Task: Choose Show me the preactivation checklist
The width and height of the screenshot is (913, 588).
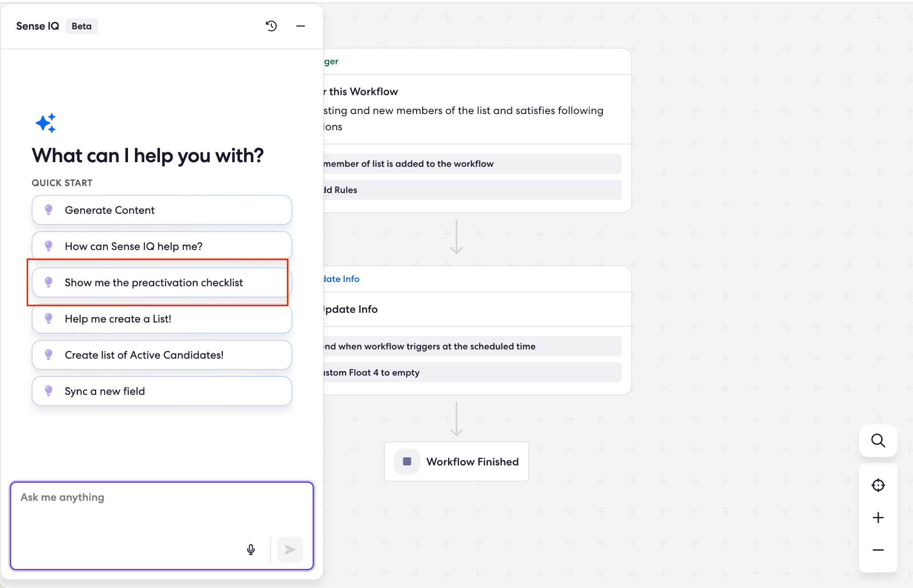Action: pos(162,282)
